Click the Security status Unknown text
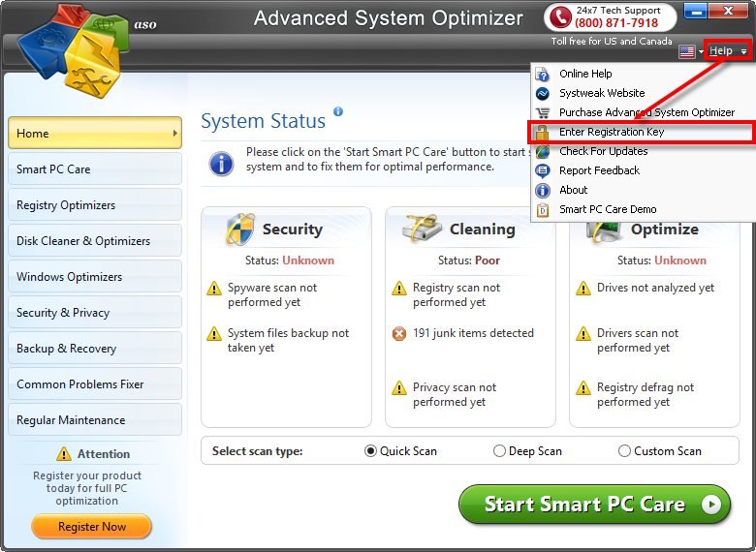This screenshot has width=756, height=552. (x=308, y=261)
